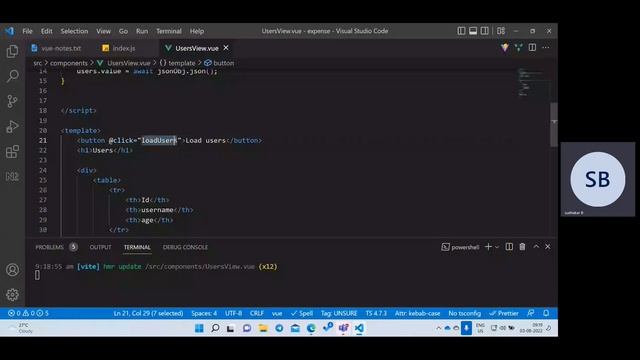Open the feedback icon in status bar

tap(530, 313)
